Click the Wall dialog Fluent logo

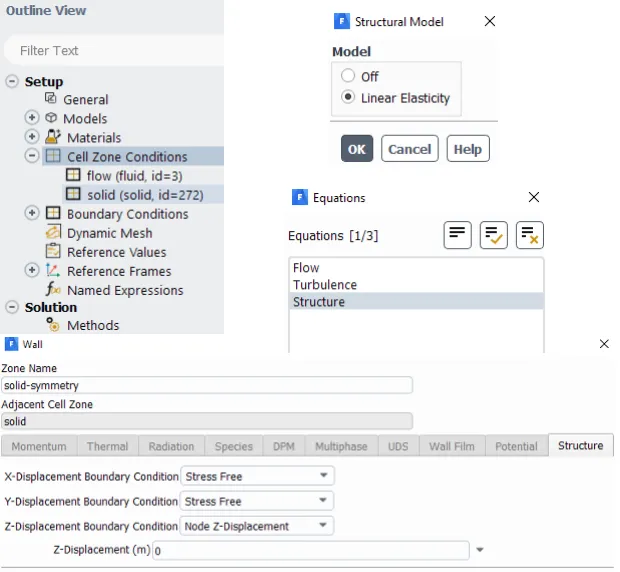[x=11, y=344]
